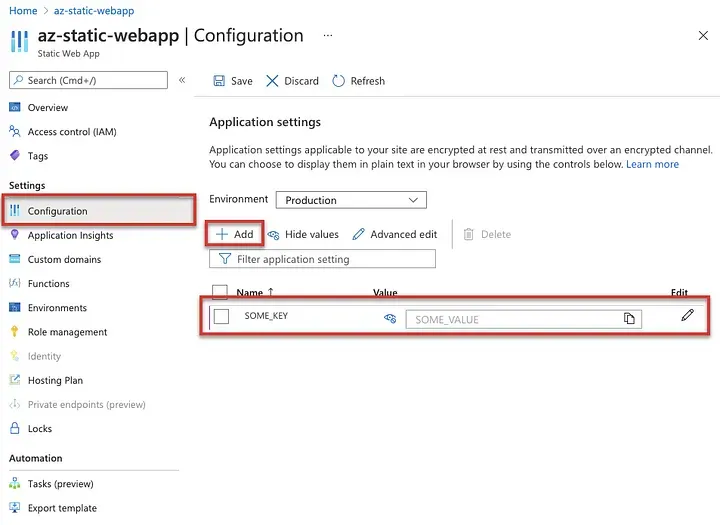Toggle the select-all header checkbox
This screenshot has height=525, width=720.
click(x=219, y=291)
